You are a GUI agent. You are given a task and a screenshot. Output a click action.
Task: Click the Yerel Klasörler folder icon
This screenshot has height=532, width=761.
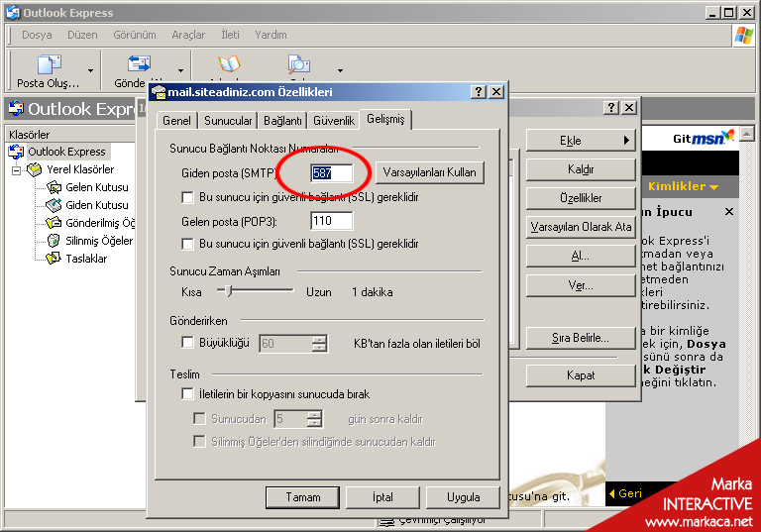point(35,169)
